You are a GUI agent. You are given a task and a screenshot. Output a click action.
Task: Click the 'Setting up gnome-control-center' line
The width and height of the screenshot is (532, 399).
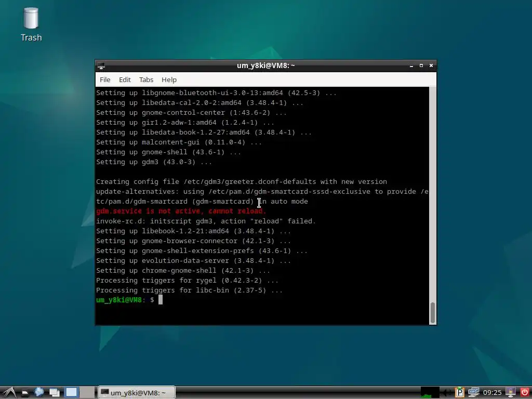191,112
